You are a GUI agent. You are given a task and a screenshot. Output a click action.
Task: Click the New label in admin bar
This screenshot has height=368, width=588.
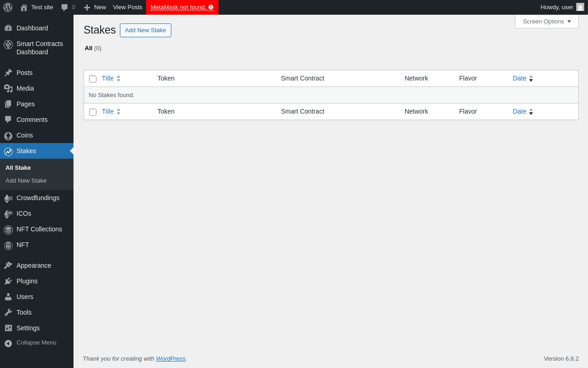[x=100, y=7]
